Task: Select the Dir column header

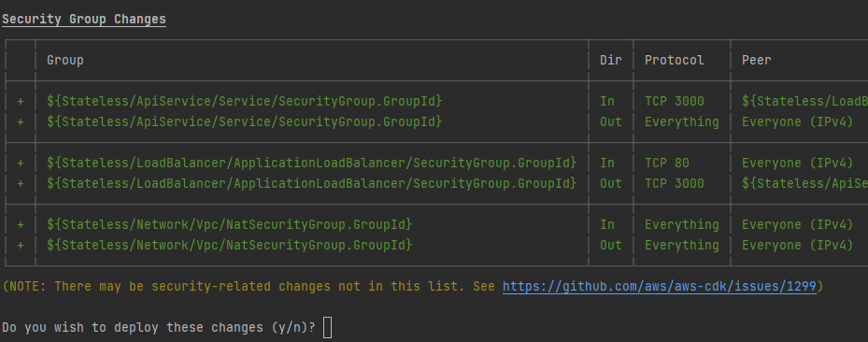Action: click(611, 60)
